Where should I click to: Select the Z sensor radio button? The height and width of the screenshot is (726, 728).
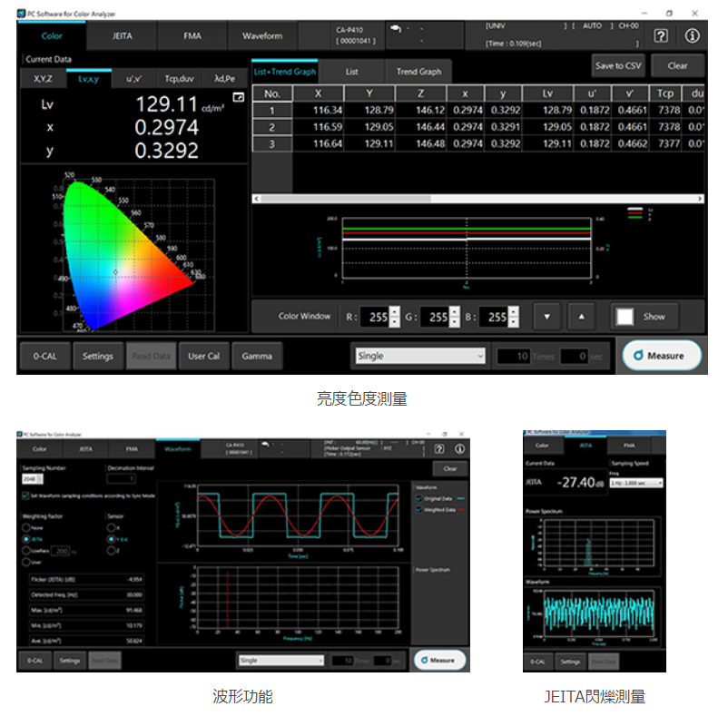click(x=111, y=551)
